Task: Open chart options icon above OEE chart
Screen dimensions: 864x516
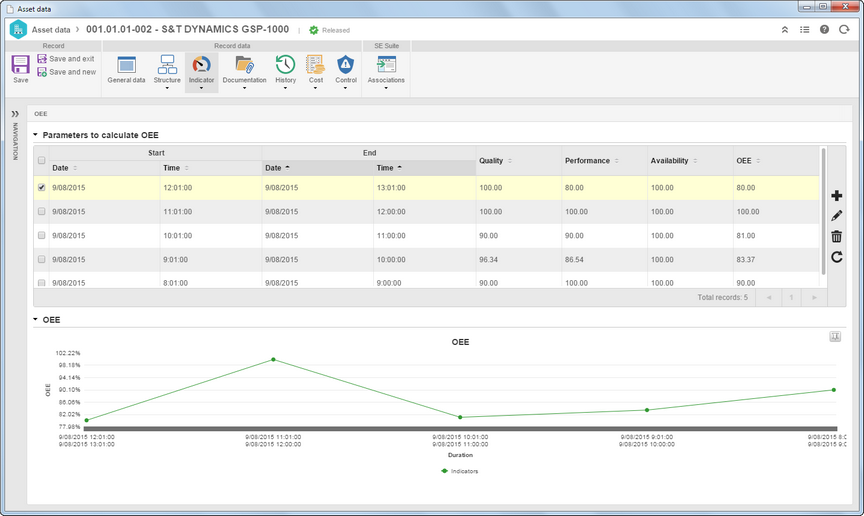Action: [835, 337]
